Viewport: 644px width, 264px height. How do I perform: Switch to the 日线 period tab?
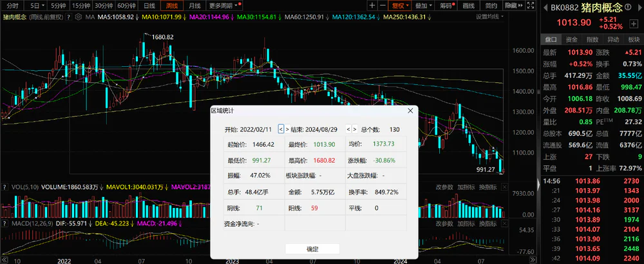click(149, 5)
